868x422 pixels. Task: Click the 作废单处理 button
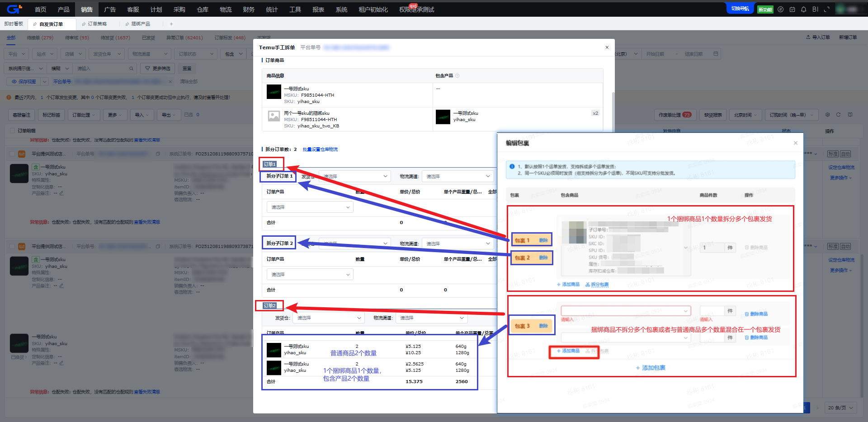675,115
